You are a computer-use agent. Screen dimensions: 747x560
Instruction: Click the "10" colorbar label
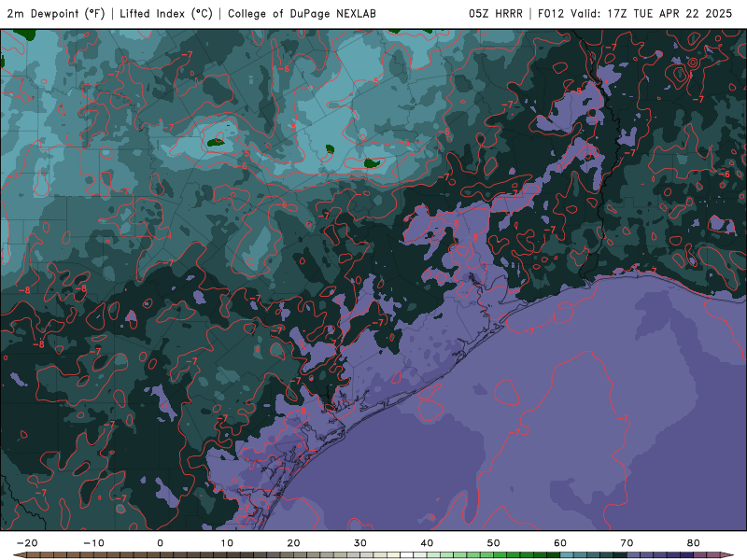tap(227, 543)
